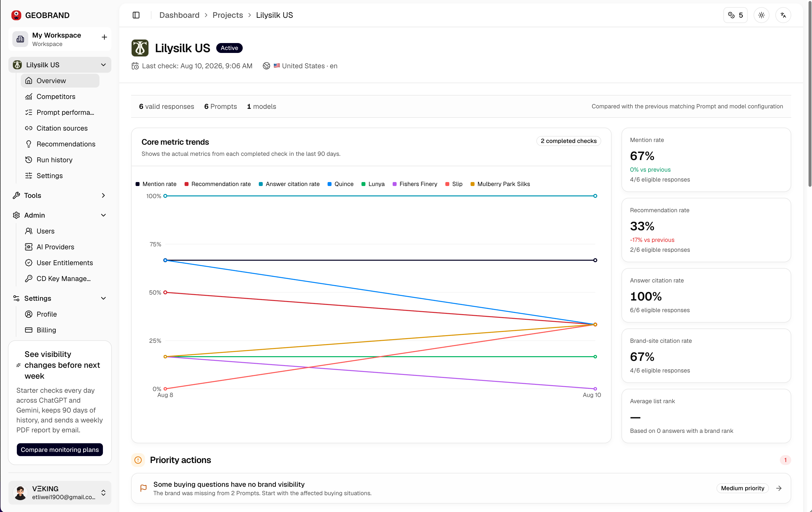The height and width of the screenshot is (512, 812).
Task: Open the "Some buying questions have no brand visibility" item
Action: pos(461,488)
